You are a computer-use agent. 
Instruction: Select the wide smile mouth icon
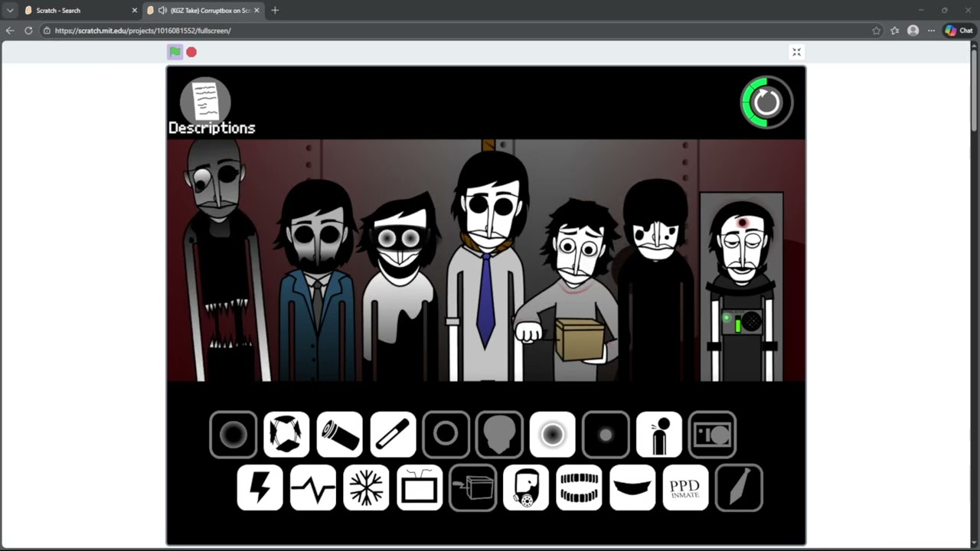pos(632,487)
